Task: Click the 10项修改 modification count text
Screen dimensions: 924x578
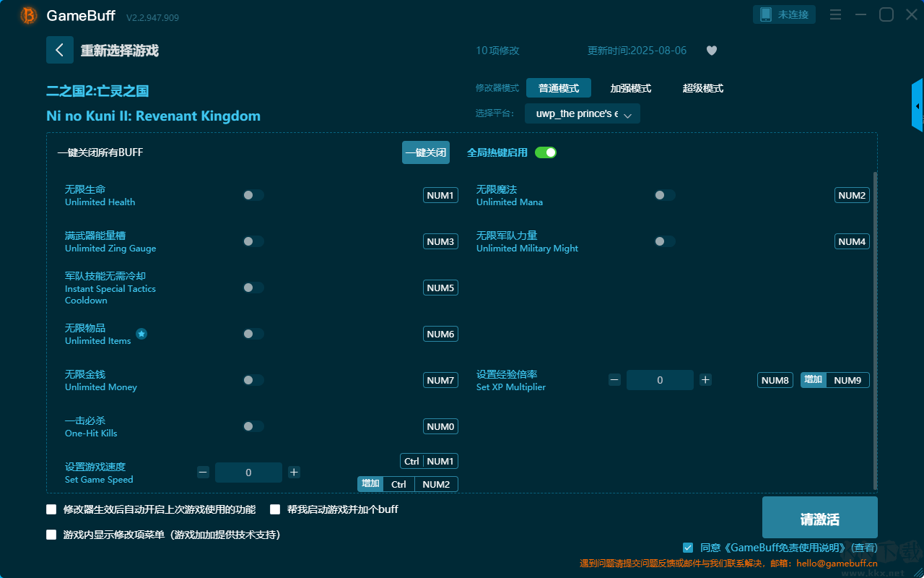Action: pos(497,51)
